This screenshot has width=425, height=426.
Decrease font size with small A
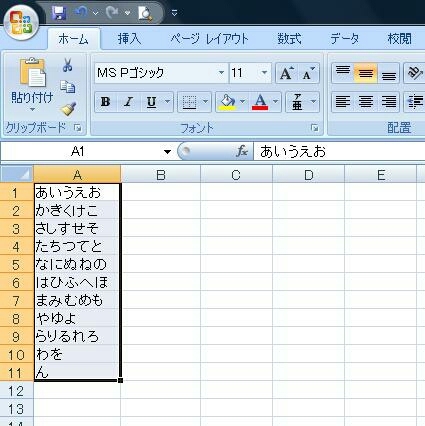click(x=309, y=73)
